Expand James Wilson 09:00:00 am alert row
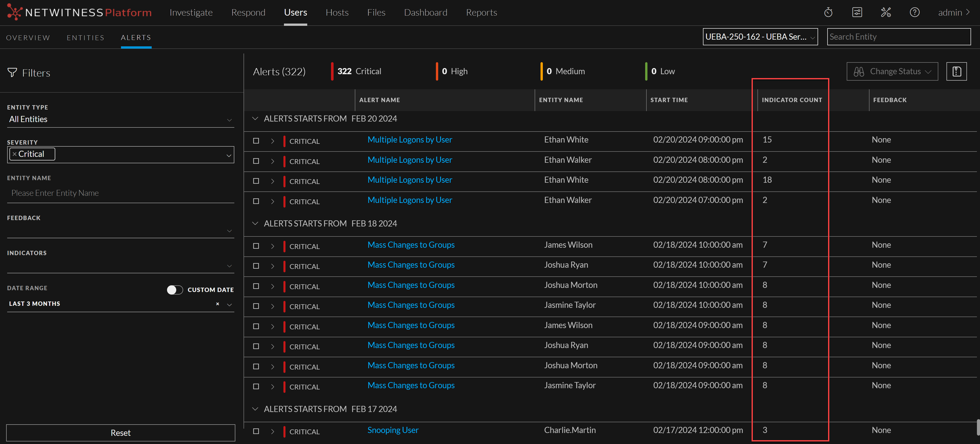Screen dimensions: 980x444 tap(272, 327)
